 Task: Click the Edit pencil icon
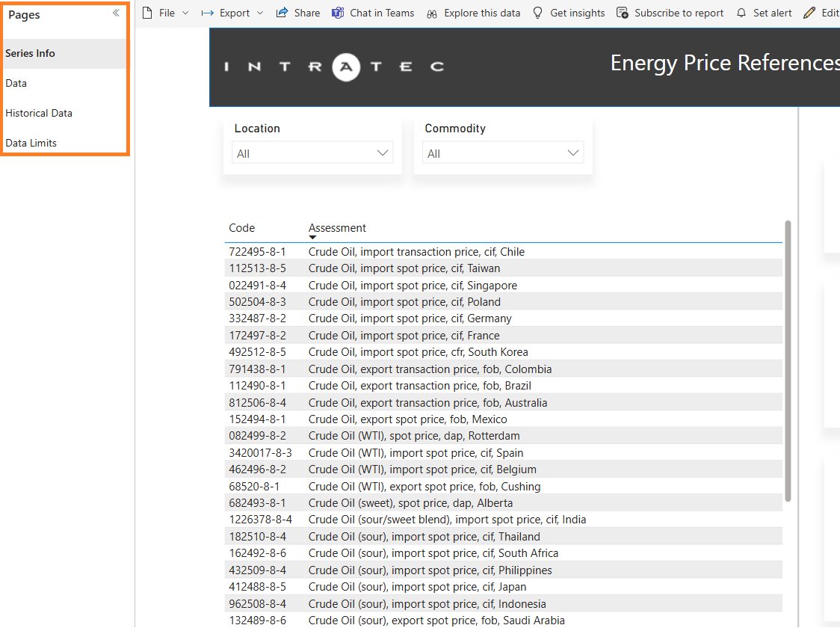[809, 13]
